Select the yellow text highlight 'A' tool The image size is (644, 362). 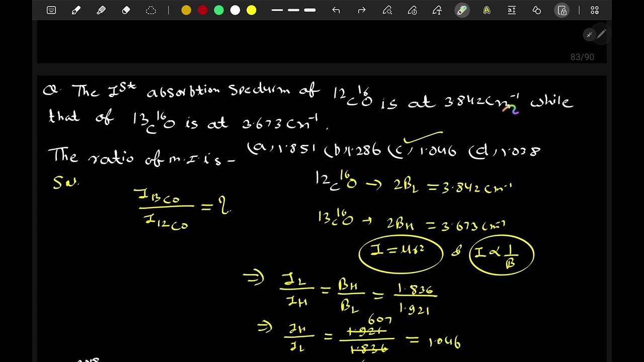(487, 10)
